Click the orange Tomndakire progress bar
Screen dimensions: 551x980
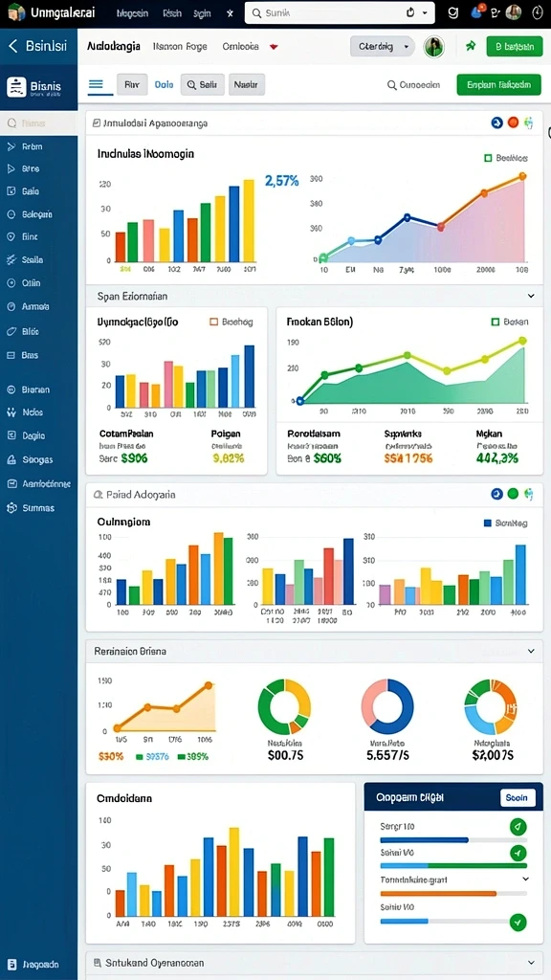click(x=438, y=894)
